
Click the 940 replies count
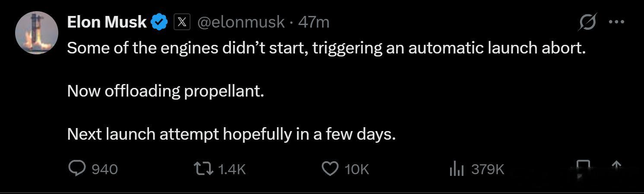(x=105, y=169)
